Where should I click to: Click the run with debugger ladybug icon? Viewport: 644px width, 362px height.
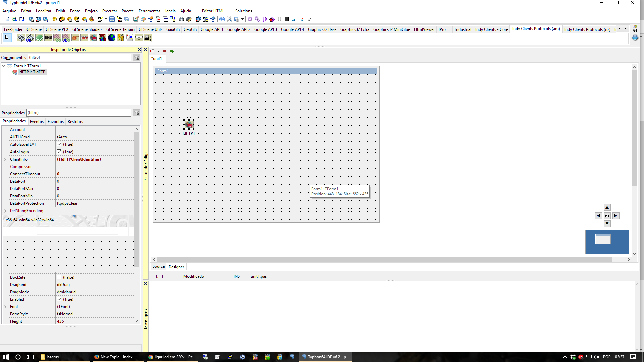point(272,19)
